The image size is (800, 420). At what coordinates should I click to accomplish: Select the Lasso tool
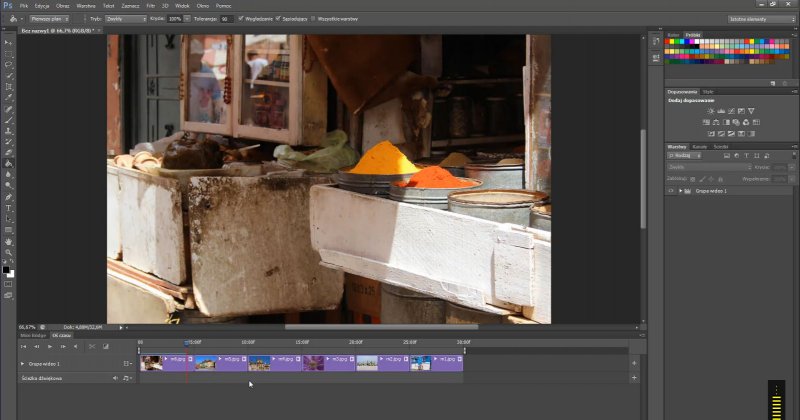click(x=8, y=64)
